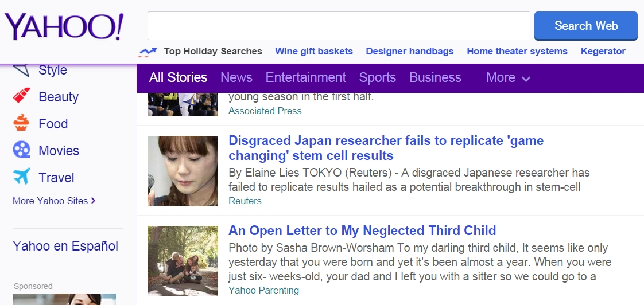
Task: Open the Wine gift baskets search link
Action: coord(314,52)
